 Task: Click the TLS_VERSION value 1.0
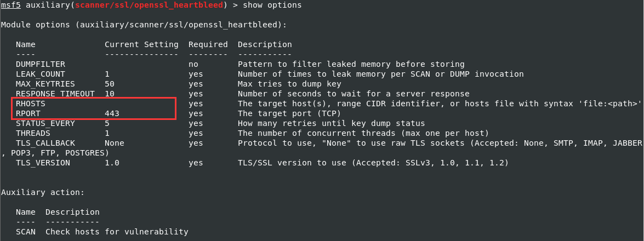tap(112, 163)
